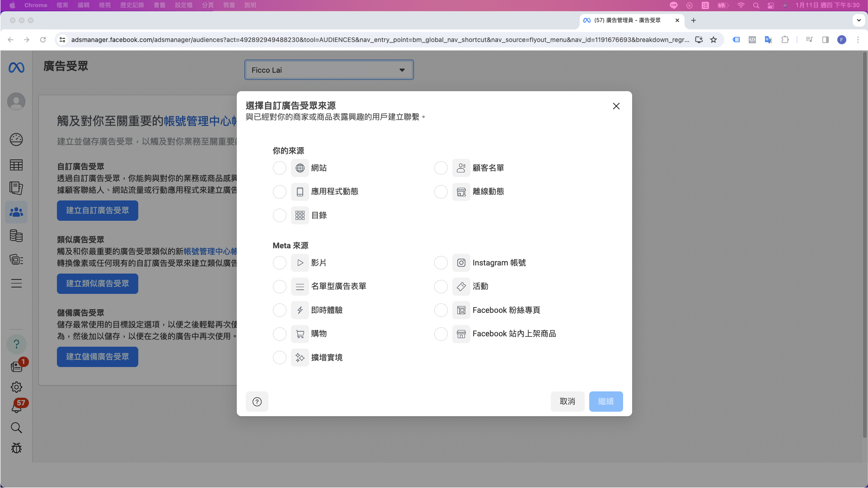This screenshot has width=868, height=488.
Task: Reload the page in Chrome
Action: (x=43, y=40)
